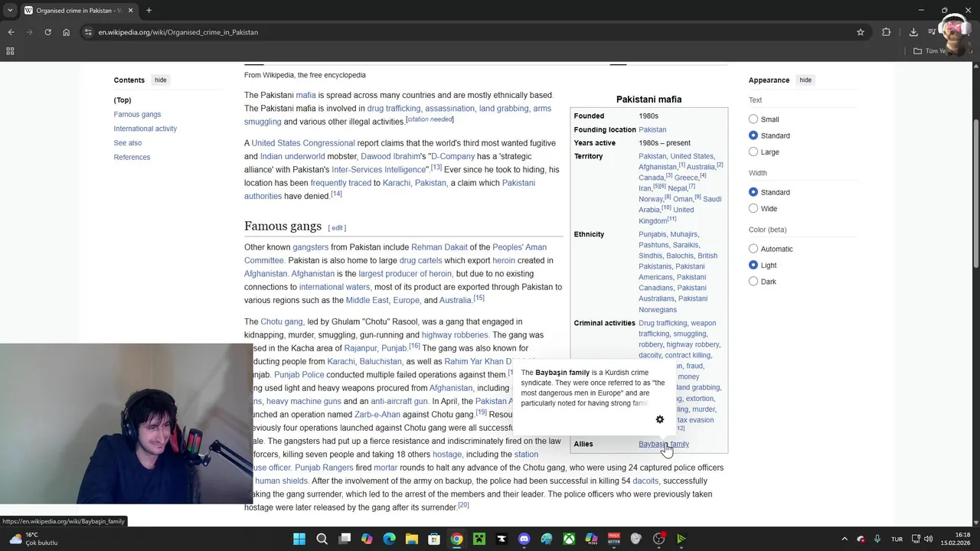
Task: View site information icon in address bar
Action: [88, 32]
